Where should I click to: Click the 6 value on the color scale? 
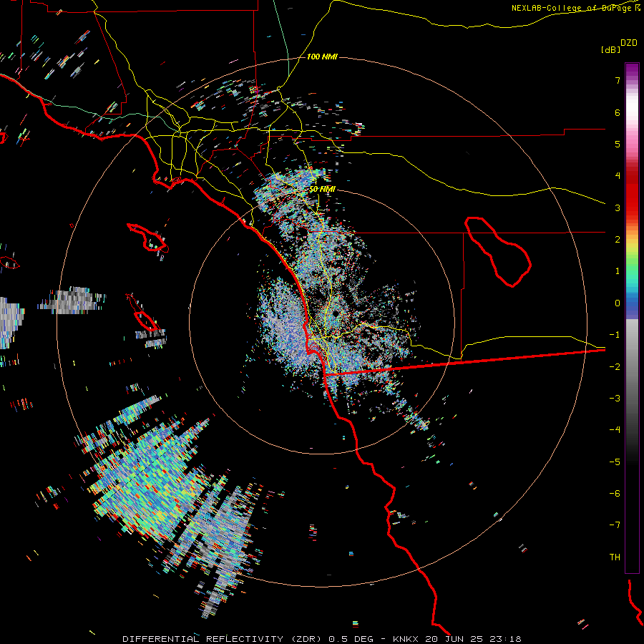pyautogui.click(x=618, y=112)
